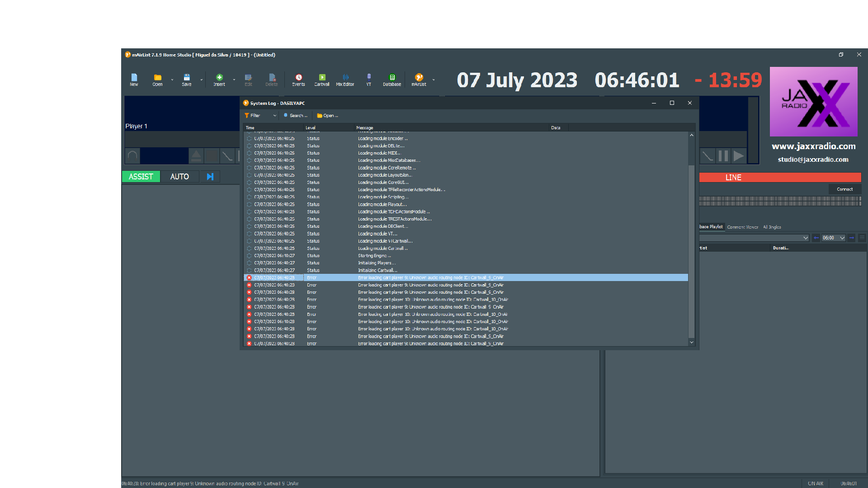Switch to the Comment Viewer tab
Image resolution: width=868 pixels, height=488 pixels.
click(743, 227)
